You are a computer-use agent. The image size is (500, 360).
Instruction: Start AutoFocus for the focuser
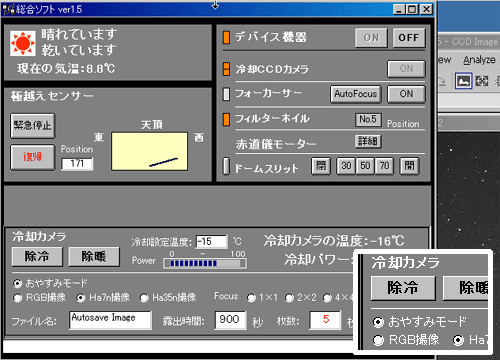coord(356,94)
